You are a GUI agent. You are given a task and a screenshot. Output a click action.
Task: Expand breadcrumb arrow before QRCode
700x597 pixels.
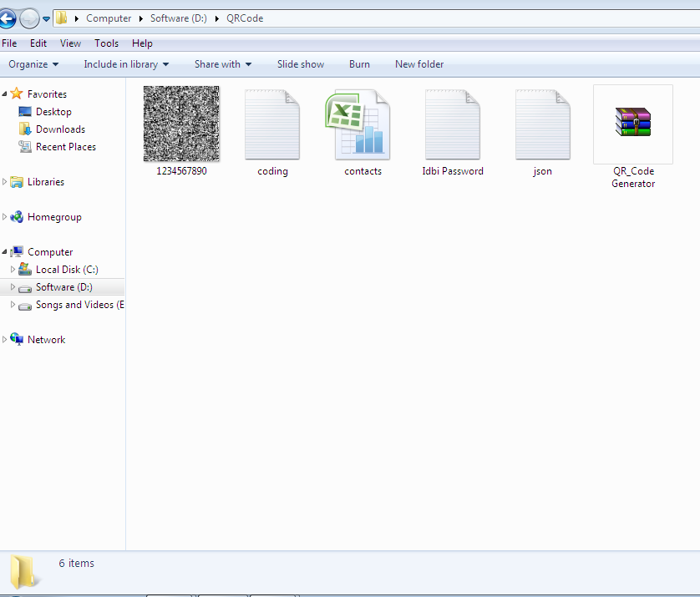tap(216, 18)
